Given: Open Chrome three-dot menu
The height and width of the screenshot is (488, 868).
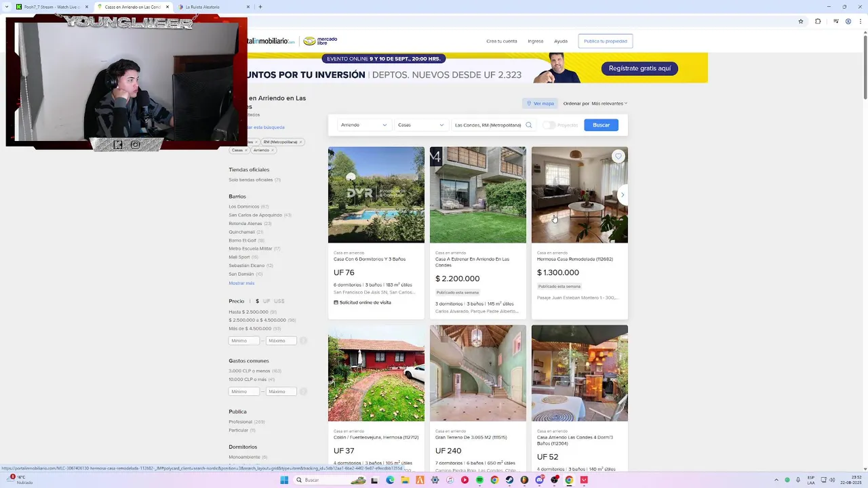Looking at the screenshot, I should 861,21.
